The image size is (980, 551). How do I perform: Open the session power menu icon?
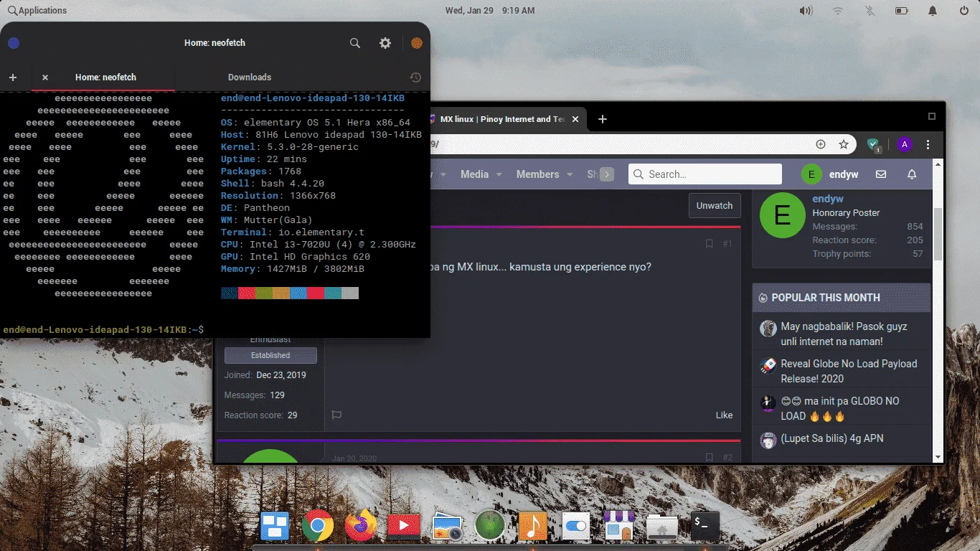tap(965, 11)
